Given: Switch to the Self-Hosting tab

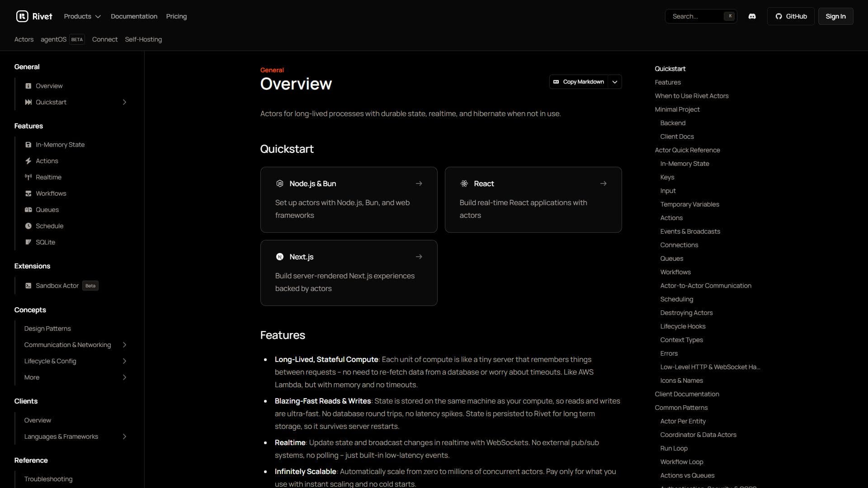Looking at the screenshot, I should 143,39.
